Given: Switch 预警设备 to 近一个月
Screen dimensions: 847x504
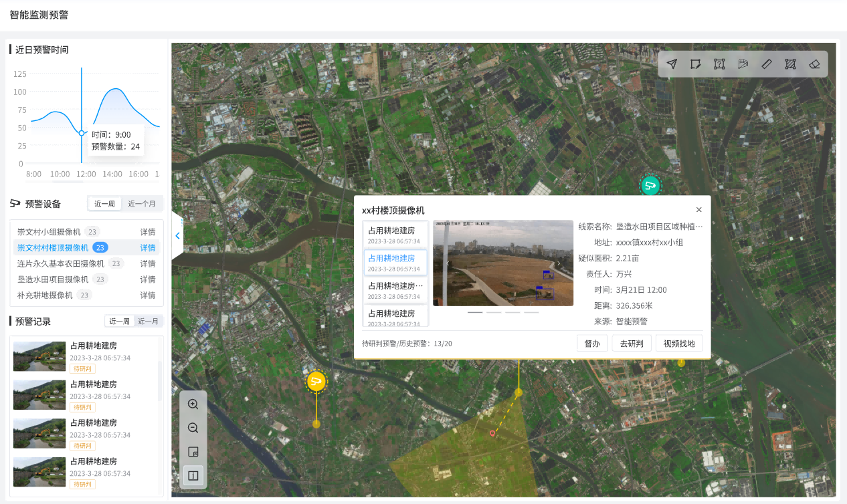Looking at the screenshot, I should tap(142, 204).
